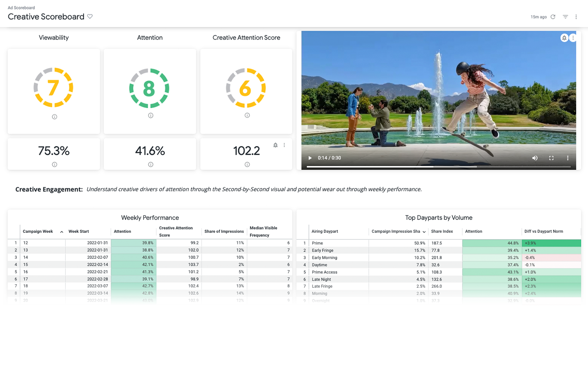The width and height of the screenshot is (588, 392).
Task: Open the Campaign Impression Share sort dropdown
Action: (x=425, y=231)
